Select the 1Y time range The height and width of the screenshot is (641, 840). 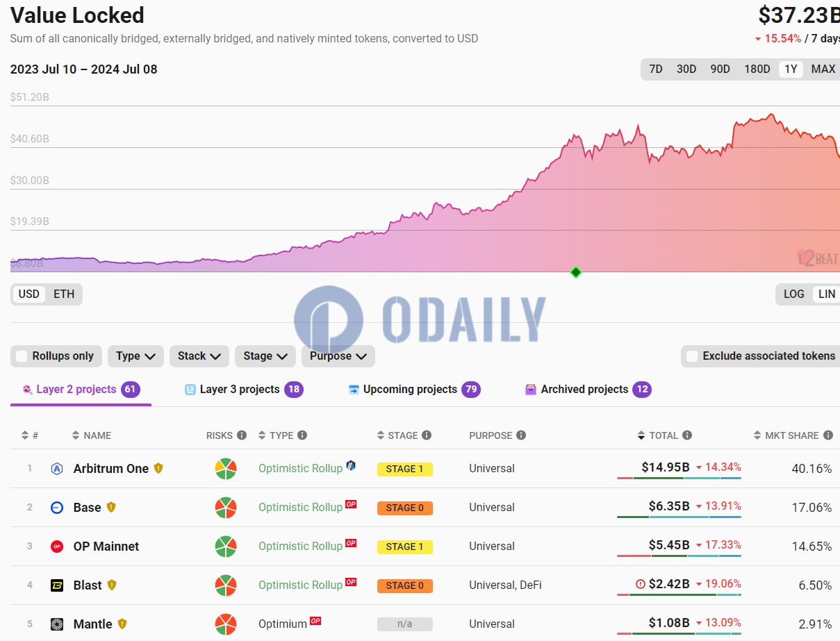tap(791, 69)
